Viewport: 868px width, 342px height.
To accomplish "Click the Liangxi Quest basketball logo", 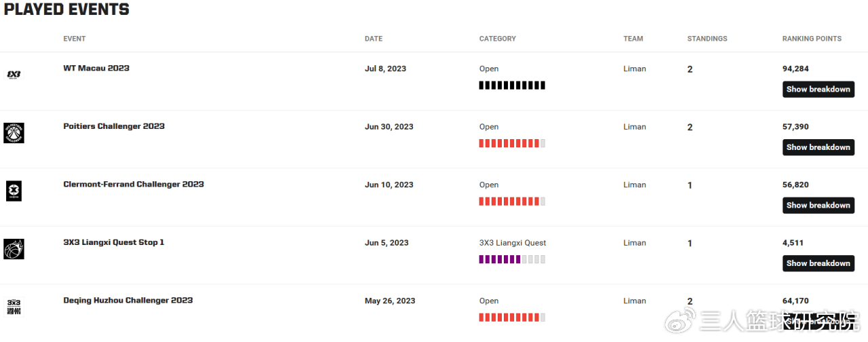I will [14, 249].
